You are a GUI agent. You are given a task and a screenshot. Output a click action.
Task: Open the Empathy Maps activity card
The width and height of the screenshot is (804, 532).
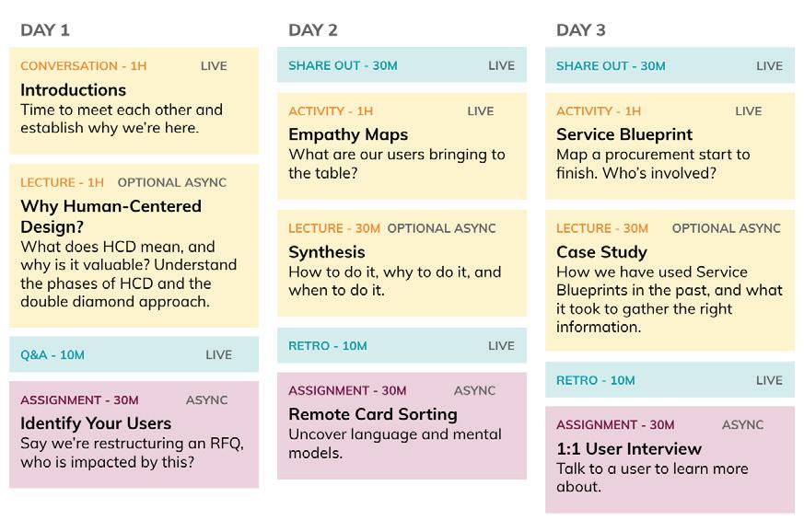pyautogui.click(x=402, y=145)
